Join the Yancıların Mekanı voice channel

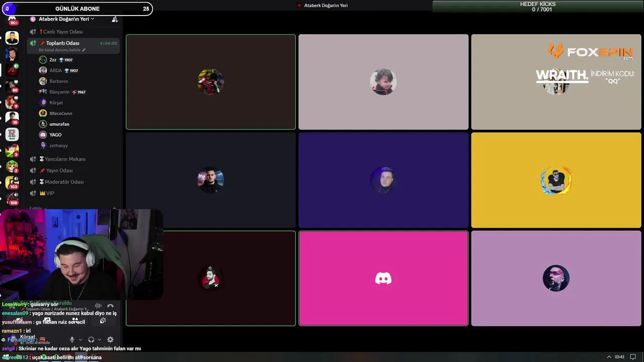point(73,159)
